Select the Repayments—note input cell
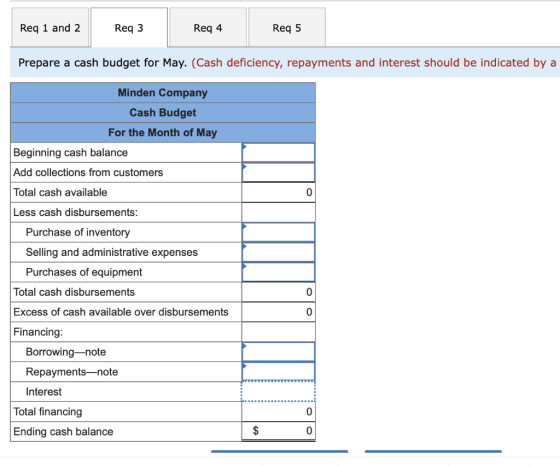 (278, 372)
